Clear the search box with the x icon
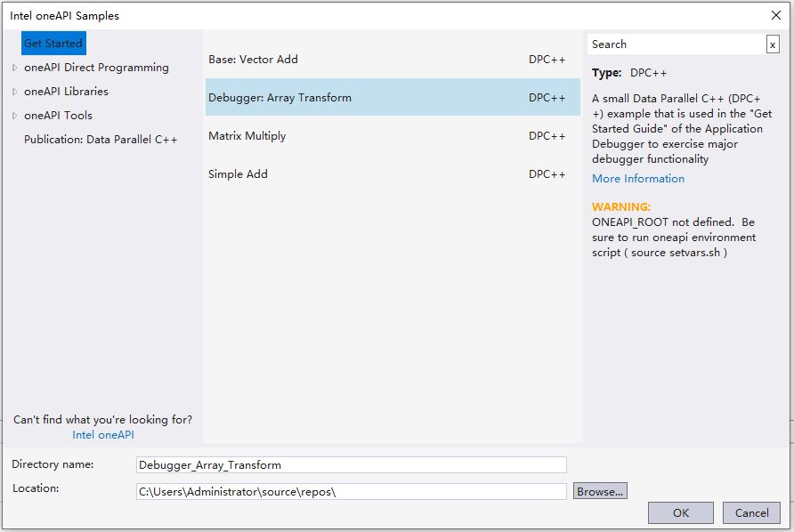The height and width of the screenshot is (532, 794). tap(774, 44)
